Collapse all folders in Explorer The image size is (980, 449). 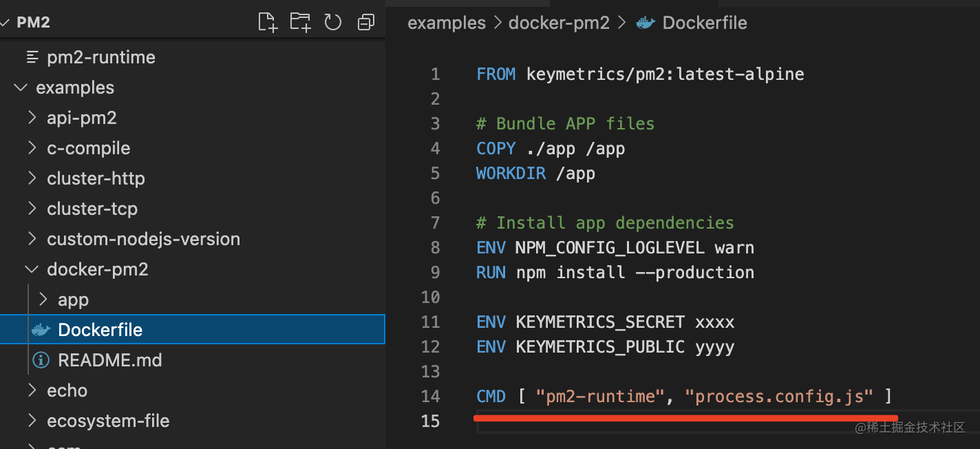click(x=365, y=23)
